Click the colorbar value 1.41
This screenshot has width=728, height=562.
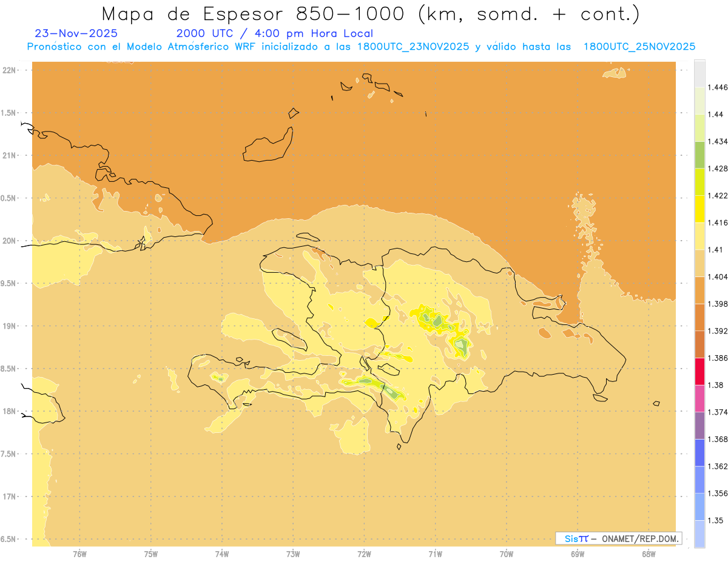click(716, 250)
